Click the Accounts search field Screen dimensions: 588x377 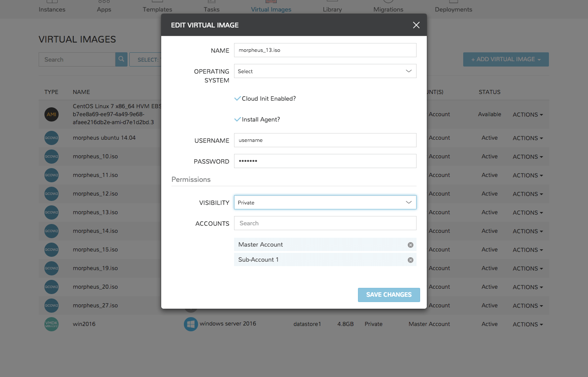325,223
